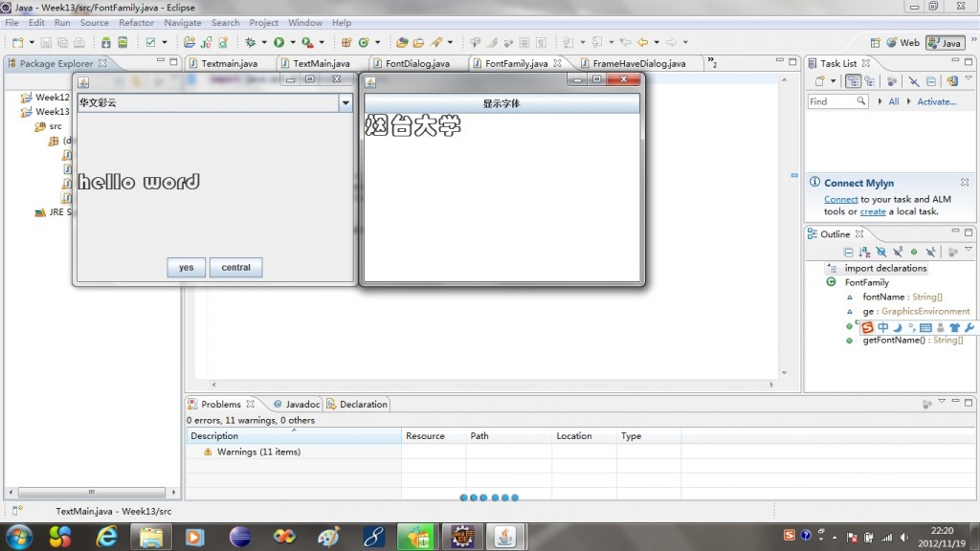Click the Search flashlight icon
This screenshot has width=980, height=551.
tap(436, 42)
